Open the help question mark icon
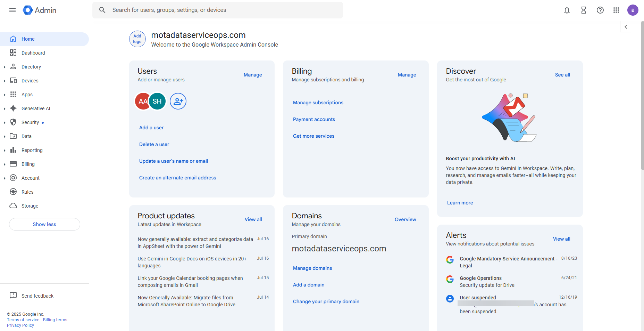 tap(600, 10)
